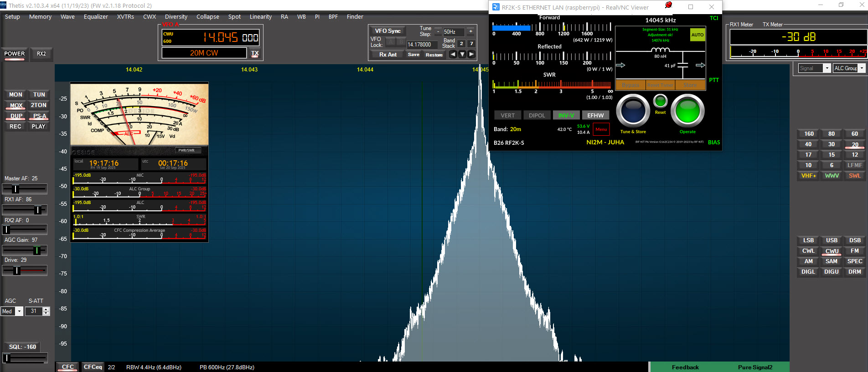
Task: Select USB mode
Action: pyautogui.click(x=832, y=240)
